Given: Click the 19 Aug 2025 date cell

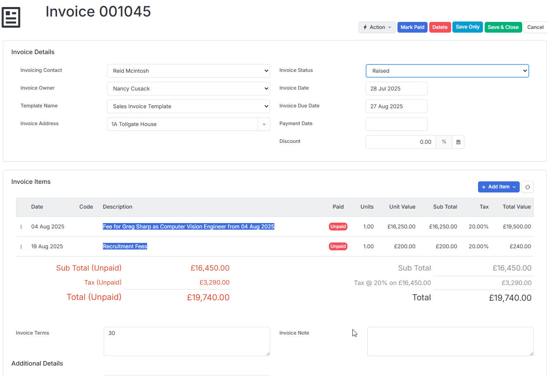Looking at the screenshot, I should (x=47, y=247).
